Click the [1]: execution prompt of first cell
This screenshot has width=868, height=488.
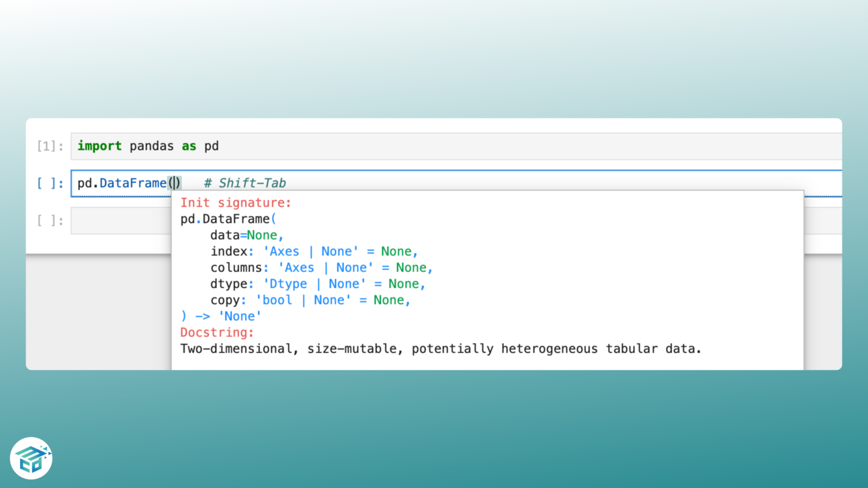tap(50, 146)
